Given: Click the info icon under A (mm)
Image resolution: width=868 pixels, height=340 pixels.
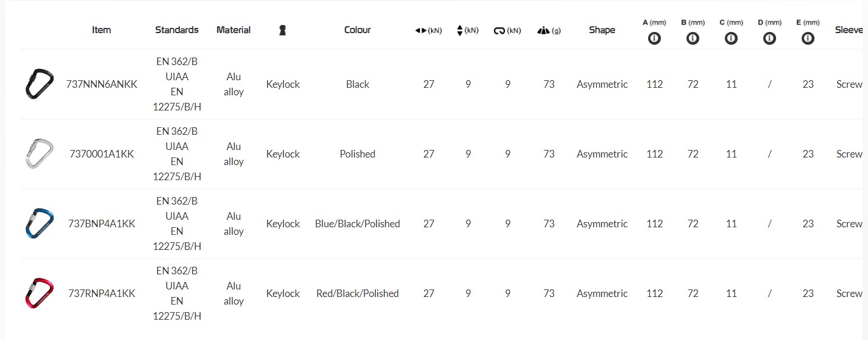Looking at the screenshot, I should click(x=654, y=39).
